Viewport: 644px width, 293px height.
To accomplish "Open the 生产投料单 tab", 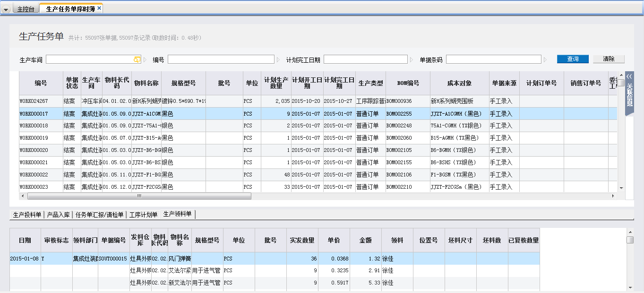I will click(x=27, y=215).
